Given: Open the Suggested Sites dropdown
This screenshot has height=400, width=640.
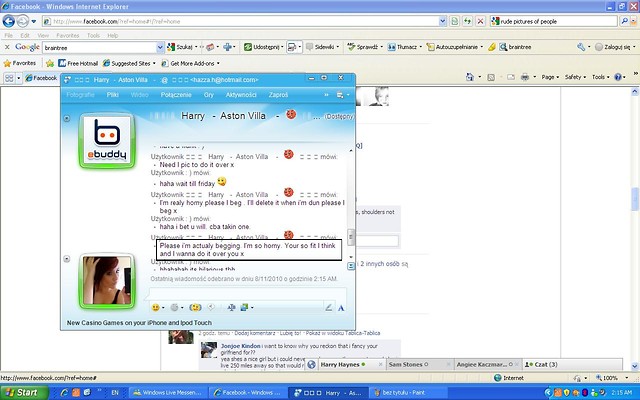Looking at the screenshot, I should 129,63.
